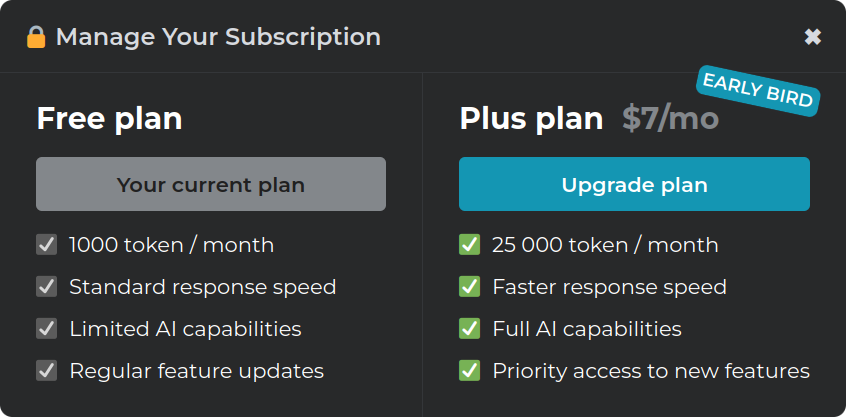Click the Free plan heading
Image resolution: width=846 pixels, height=417 pixels.
point(110,119)
